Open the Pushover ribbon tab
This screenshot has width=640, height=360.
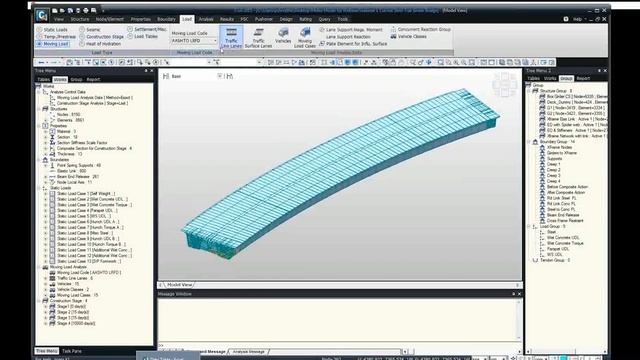264,19
